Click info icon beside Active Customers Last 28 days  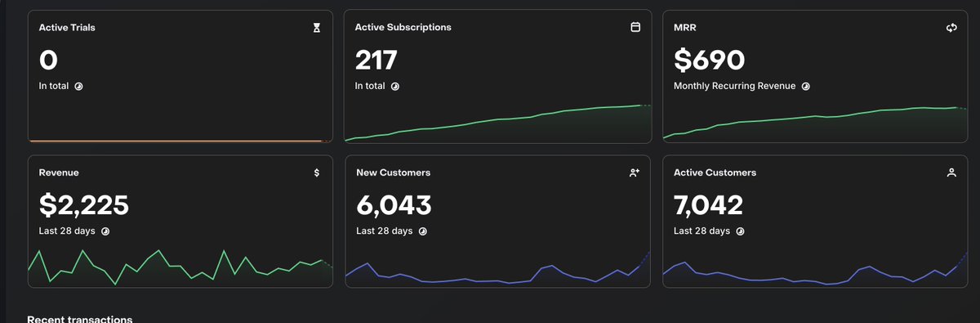point(740,231)
